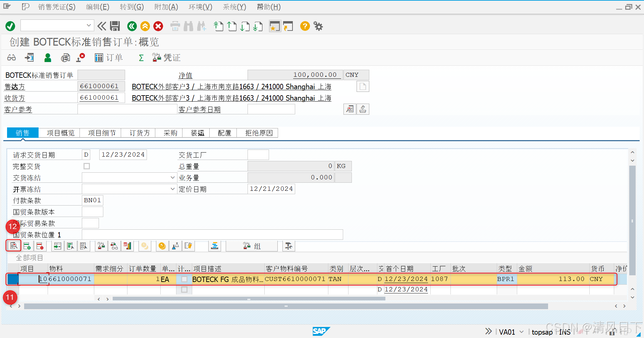Click the item pricing conditions coins icon

point(162,246)
